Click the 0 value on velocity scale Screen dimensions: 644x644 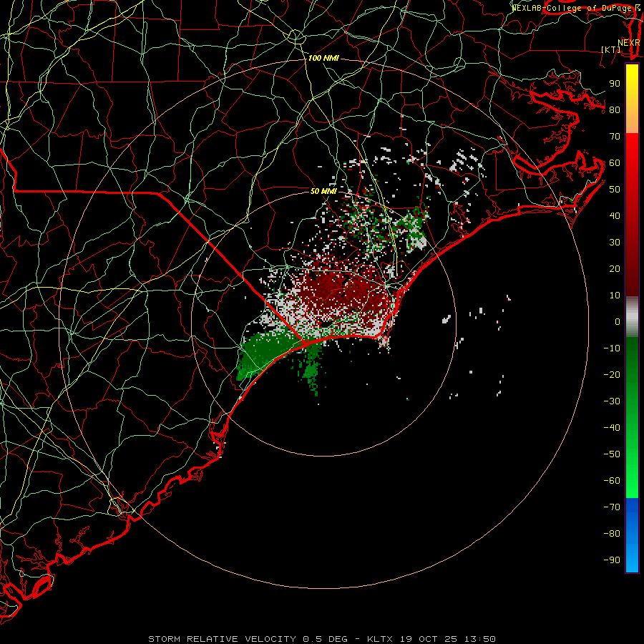click(x=618, y=322)
